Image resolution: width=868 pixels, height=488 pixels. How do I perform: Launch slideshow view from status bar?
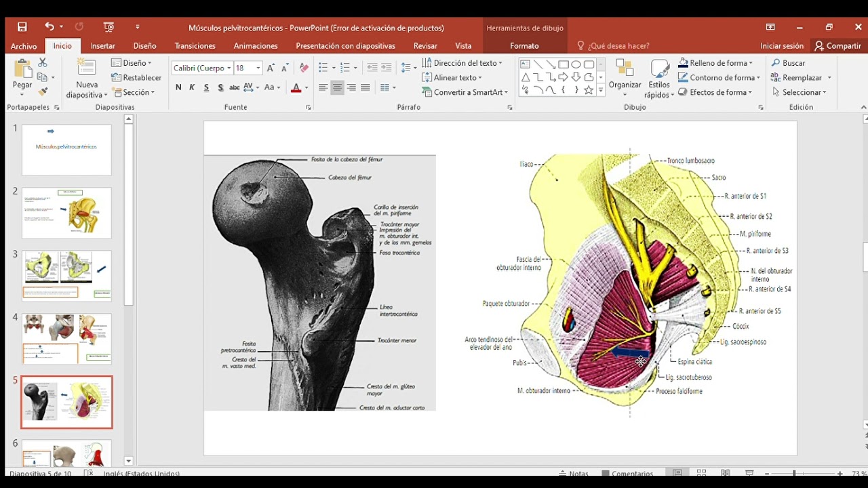tap(749, 472)
